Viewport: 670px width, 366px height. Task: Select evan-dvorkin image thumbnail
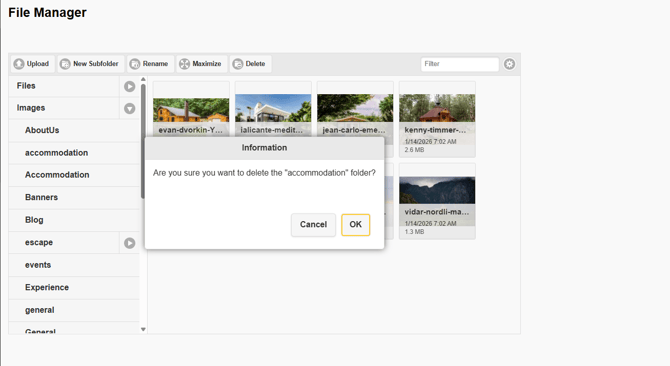(x=191, y=109)
